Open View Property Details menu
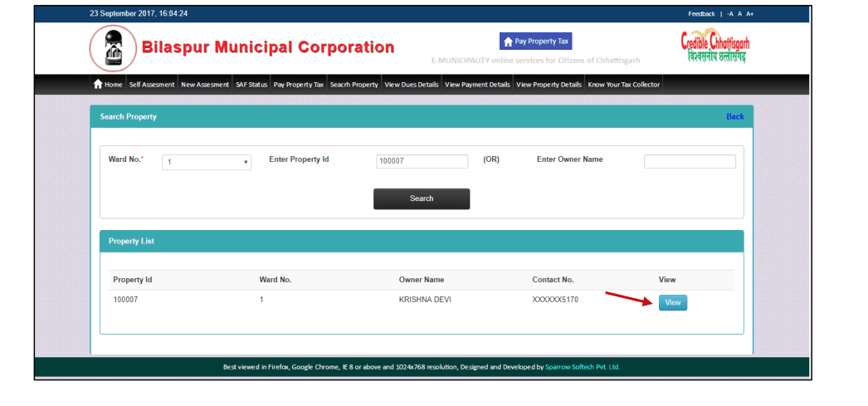Screen dimensions: 868x406 pyautogui.click(x=549, y=85)
